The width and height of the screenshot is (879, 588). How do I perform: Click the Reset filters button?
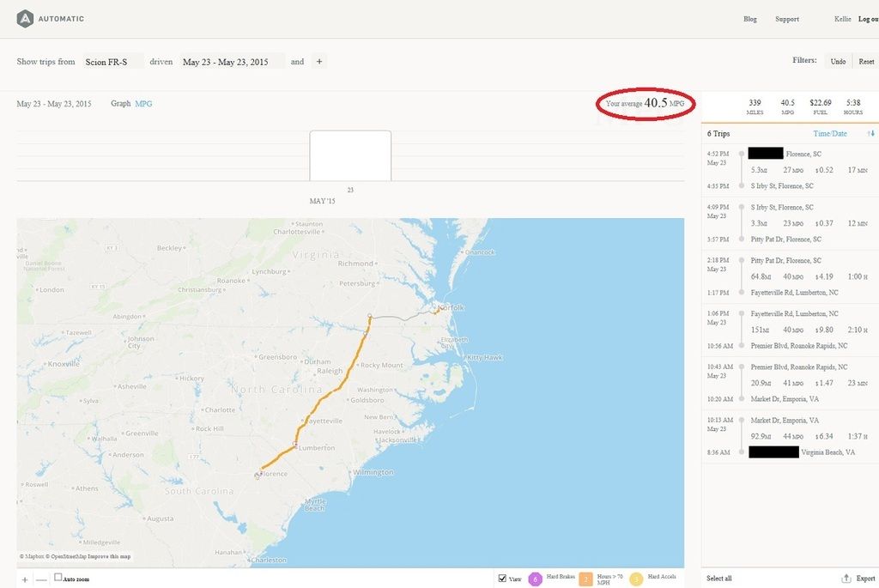tap(866, 62)
